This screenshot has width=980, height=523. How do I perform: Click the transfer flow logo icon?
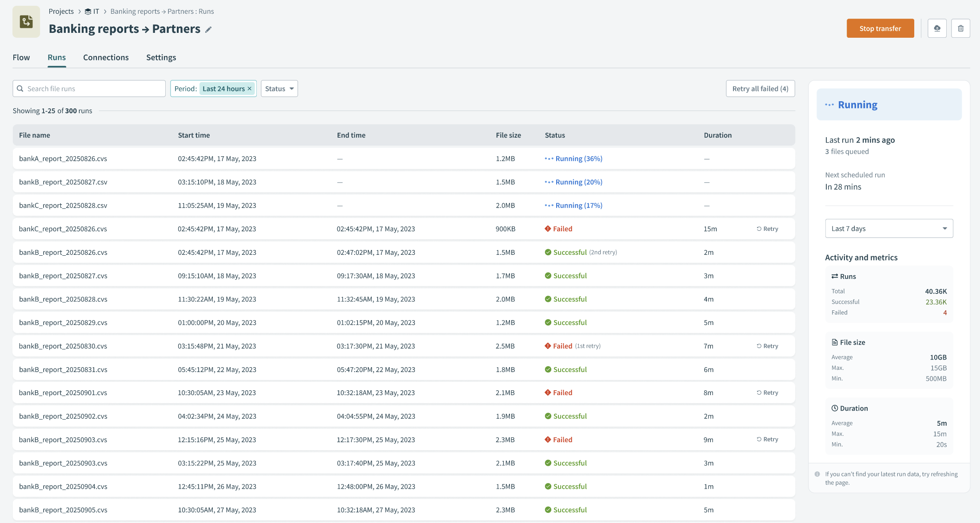26,22
